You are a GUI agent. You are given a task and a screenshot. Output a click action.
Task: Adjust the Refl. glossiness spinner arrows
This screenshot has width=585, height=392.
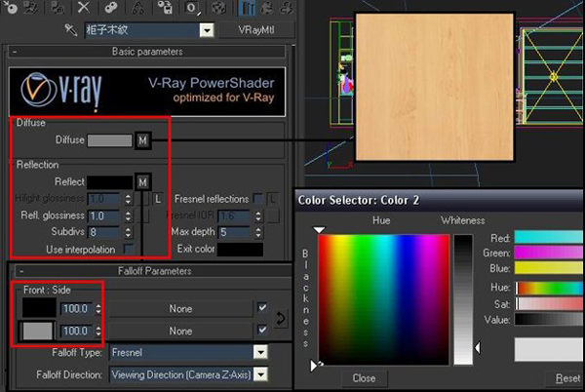(x=128, y=216)
